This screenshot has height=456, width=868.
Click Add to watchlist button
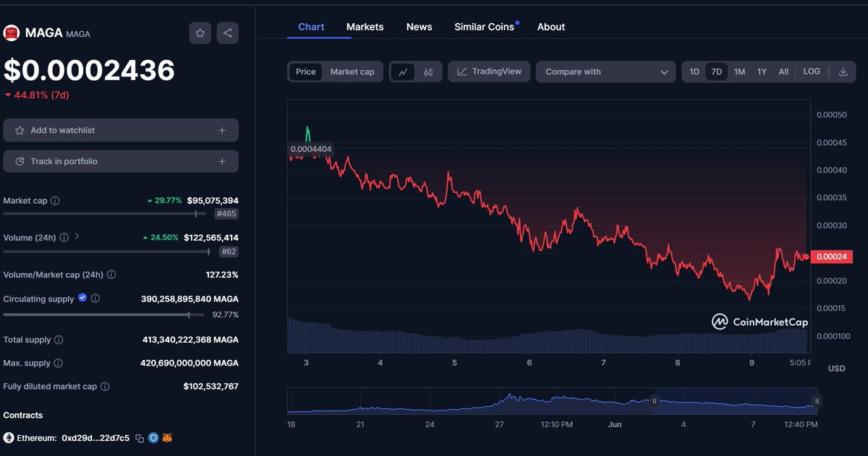(x=121, y=130)
